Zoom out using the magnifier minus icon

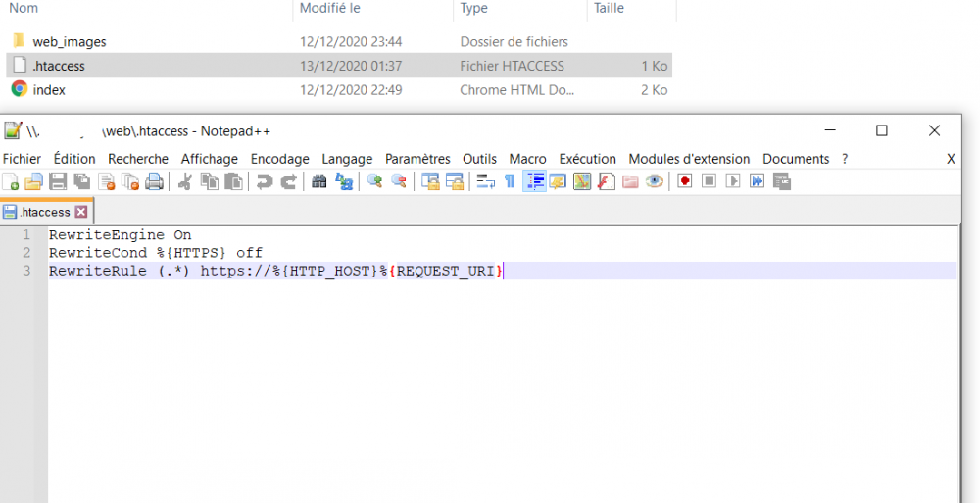(399, 182)
